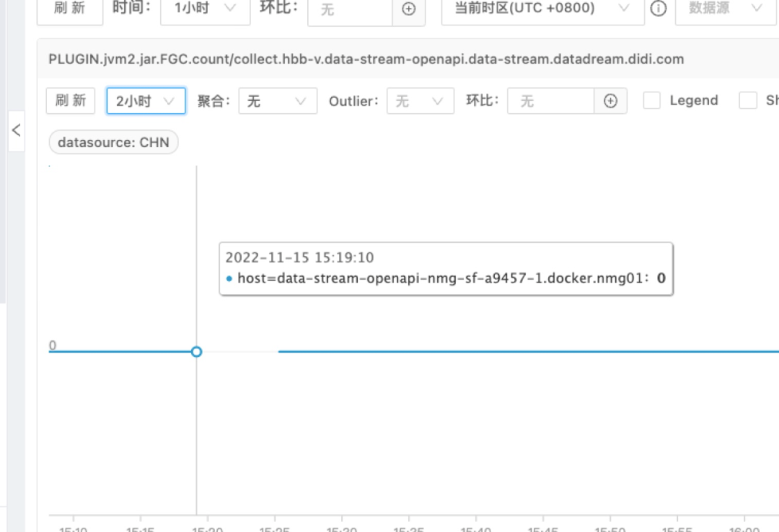Viewport: 779px width, 532px height.
Task: Collapse the side panel with the left arrow
Action: click(x=16, y=130)
